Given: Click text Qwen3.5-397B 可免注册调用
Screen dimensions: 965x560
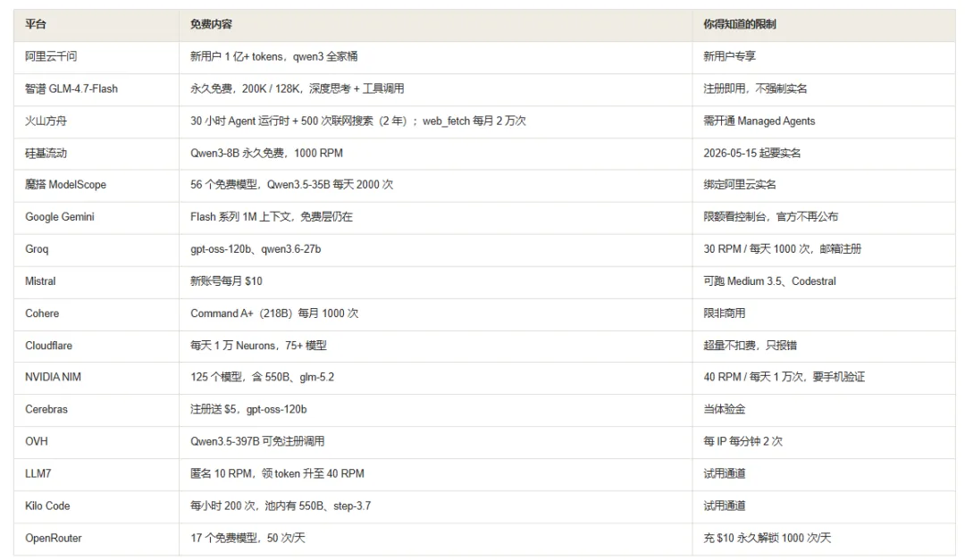Looking at the screenshot, I should pyautogui.click(x=257, y=442).
